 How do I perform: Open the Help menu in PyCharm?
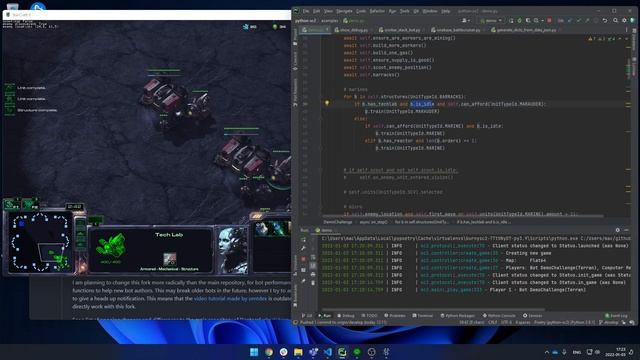446,11
